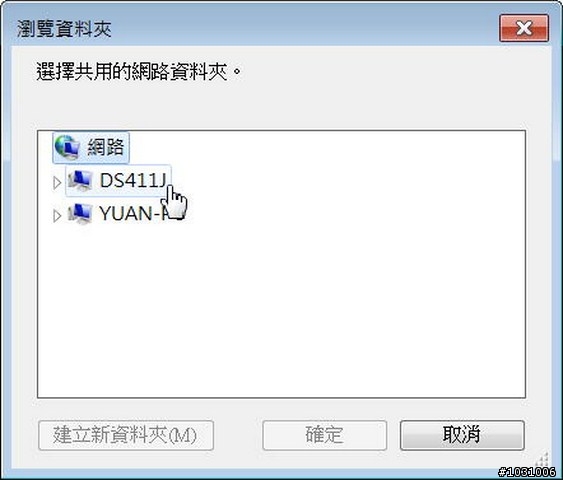Select the 網路 root tree item label
563x480 pixels.
pos(106,147)
